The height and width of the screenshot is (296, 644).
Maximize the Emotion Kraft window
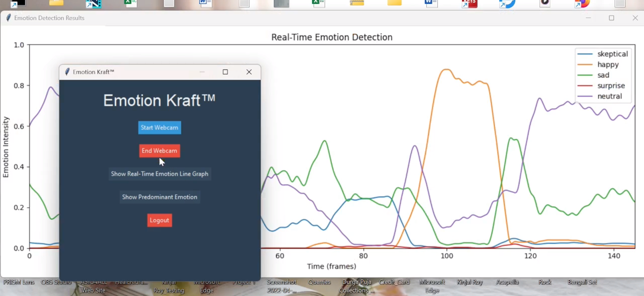[x=225, y=72]
